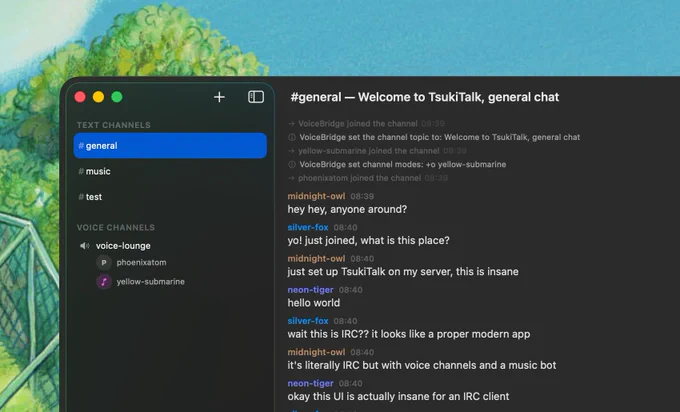Click neon-tiger name above "okay this UI"
Image resolution: width=680 pixels, height=412 pixels.
(x=311, y=383)
